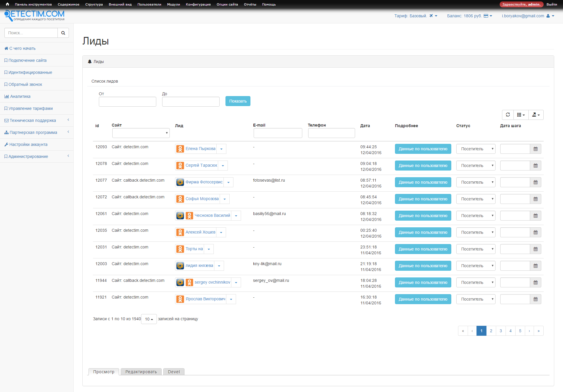Open the Конфигурация menu
The image size is (563, 392).
click(198, 4)
